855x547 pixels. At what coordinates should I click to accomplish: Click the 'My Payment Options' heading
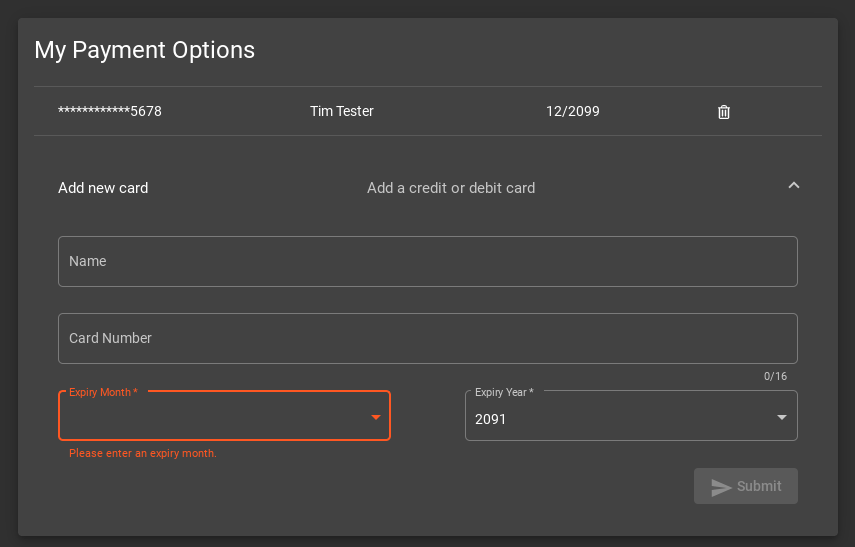[x=144, y=50]
